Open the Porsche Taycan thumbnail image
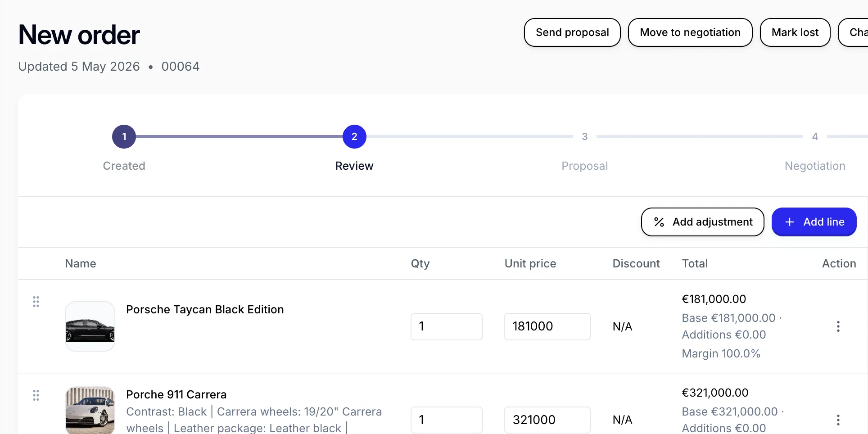The width and height of the screenshot is (868, 434). (x=90, y=326)
